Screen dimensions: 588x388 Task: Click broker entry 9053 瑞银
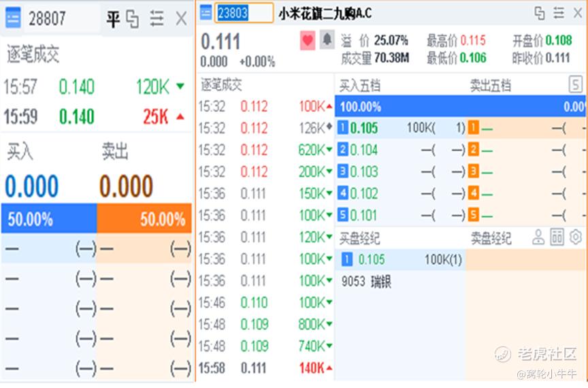point(366,281)
